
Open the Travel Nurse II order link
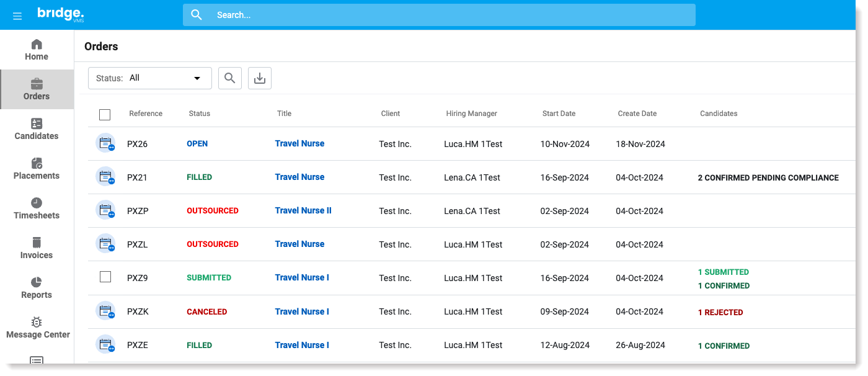click(303, 210)
